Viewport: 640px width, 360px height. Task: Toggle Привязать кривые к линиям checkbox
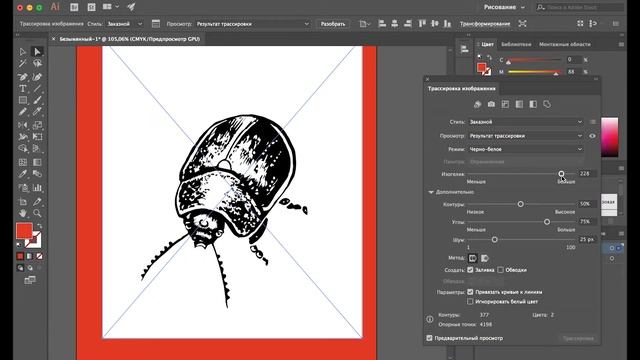pos(470,292)
